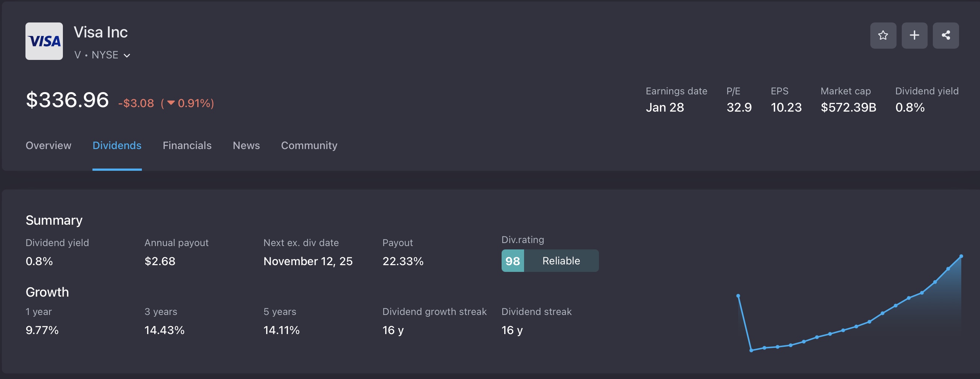Viewport: 980px width, 379px height.
Task: Click the 98 dividend rating score badge
Action: pyautogui.click(x=512, y=261)
